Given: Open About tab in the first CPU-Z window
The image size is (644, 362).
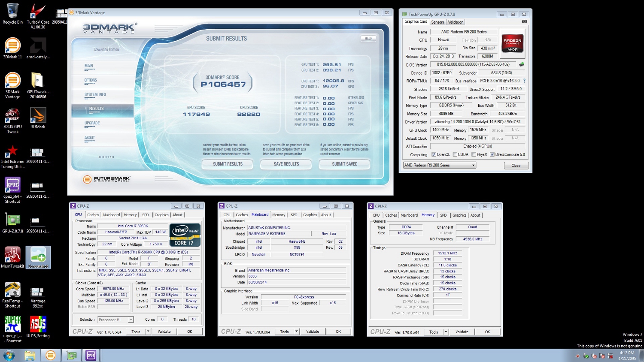Looking at the screenshot, I should coord(177,215).
